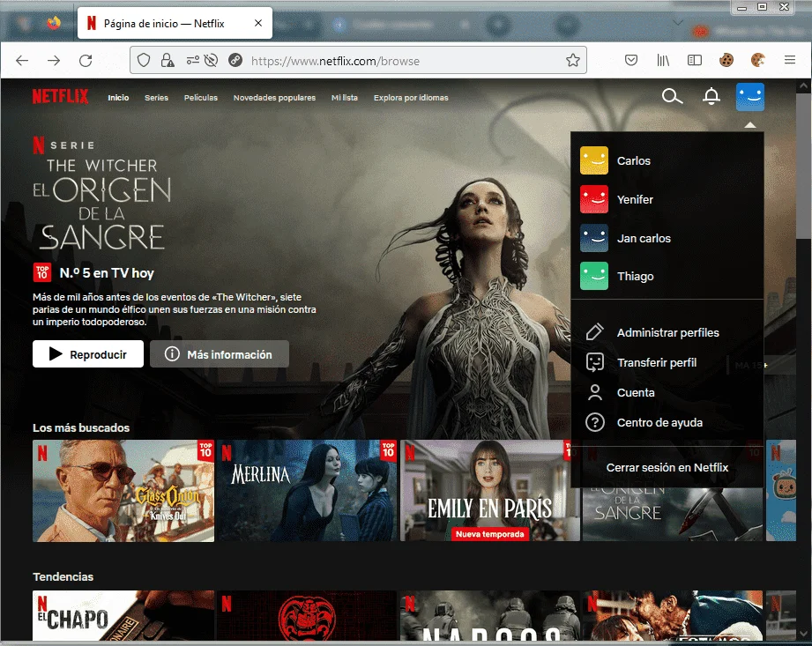Click the browser forward arrow

54,61
